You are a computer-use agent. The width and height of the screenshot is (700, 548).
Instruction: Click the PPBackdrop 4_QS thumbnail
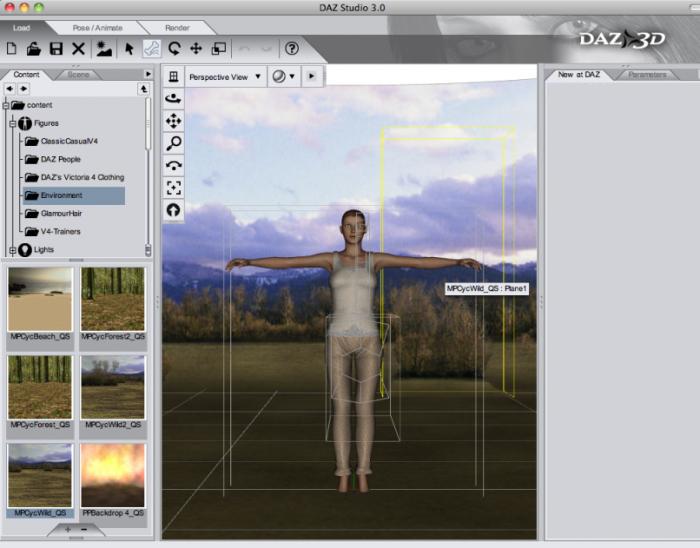pos(113,475)
